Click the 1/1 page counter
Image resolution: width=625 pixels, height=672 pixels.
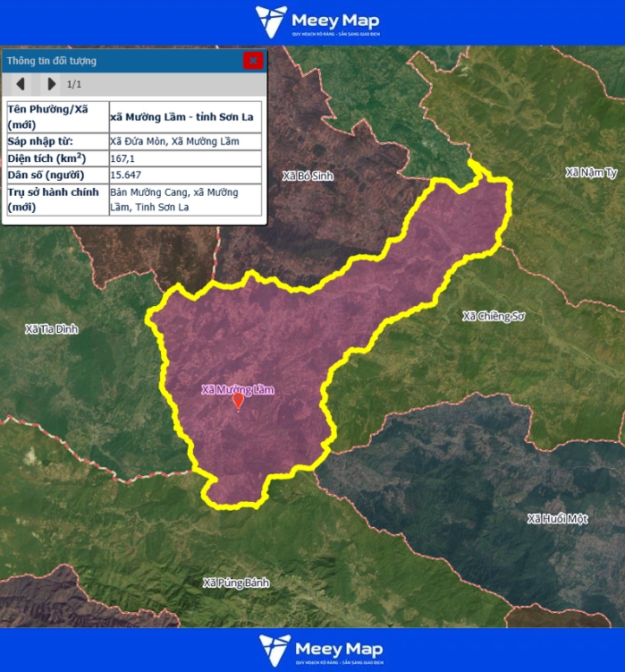click(x=74, y=84)
